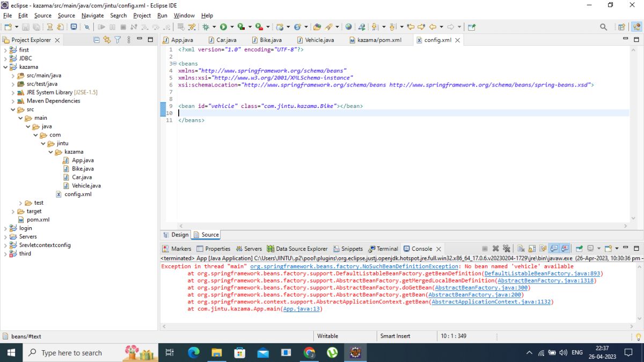Open the Terminal view tab
644x362 pixels.
383,249
